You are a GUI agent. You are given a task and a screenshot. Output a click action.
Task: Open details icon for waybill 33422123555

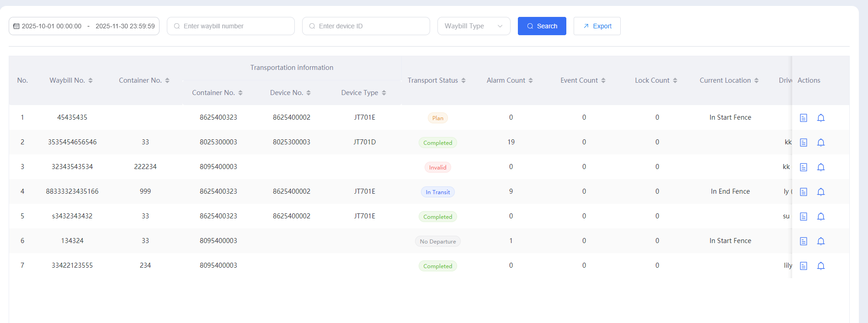coord(803,266)
